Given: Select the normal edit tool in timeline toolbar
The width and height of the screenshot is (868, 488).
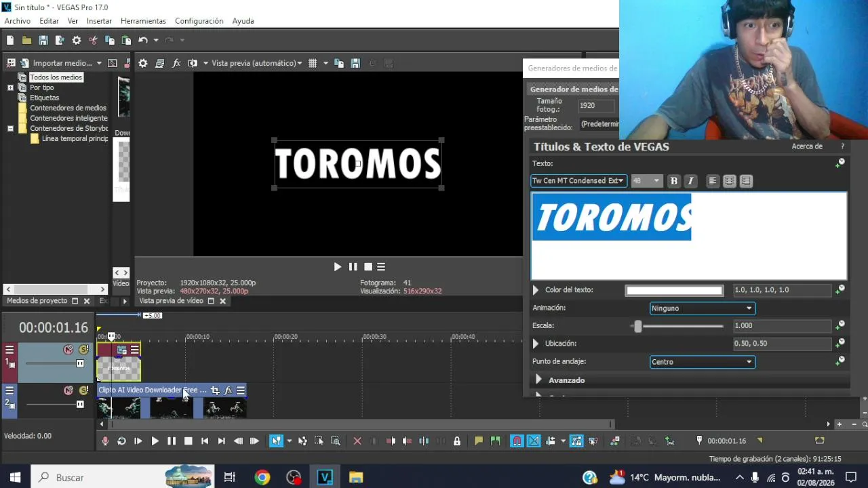Looking at the screenshot, I should tap(276, 441).
